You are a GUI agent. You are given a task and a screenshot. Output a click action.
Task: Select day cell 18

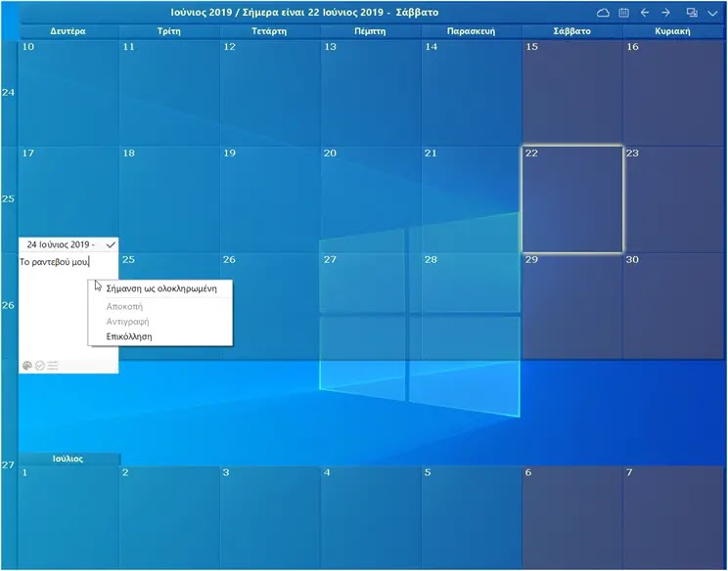click(x=169, y=199)
